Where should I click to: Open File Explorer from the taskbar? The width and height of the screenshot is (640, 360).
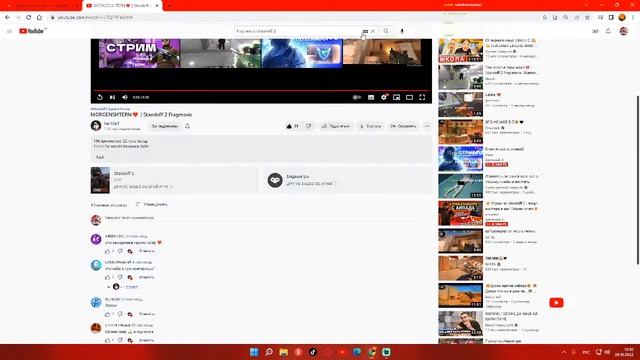[283, 352]
